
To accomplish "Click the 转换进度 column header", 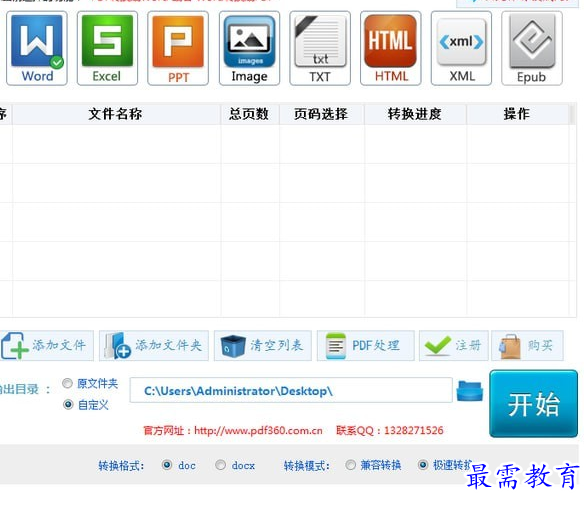I will (415, 114).
